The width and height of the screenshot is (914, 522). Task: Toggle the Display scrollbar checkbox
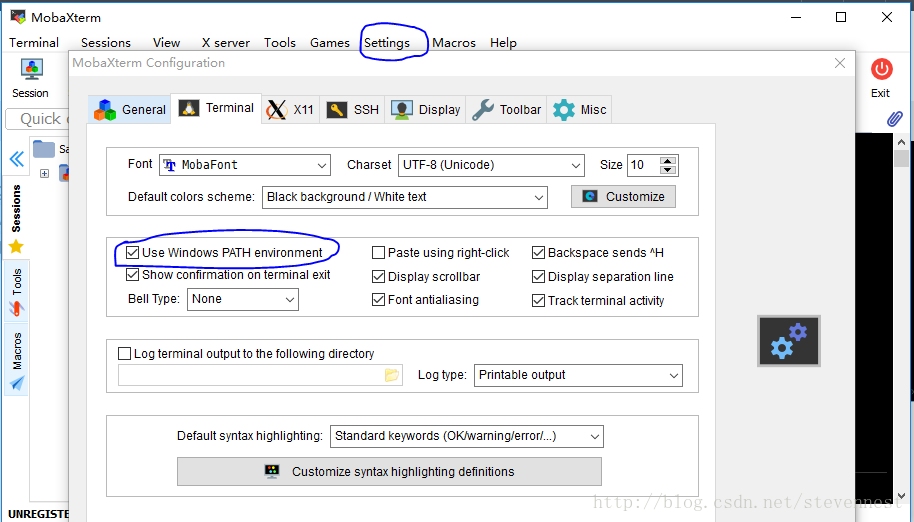tap(378, 276)
